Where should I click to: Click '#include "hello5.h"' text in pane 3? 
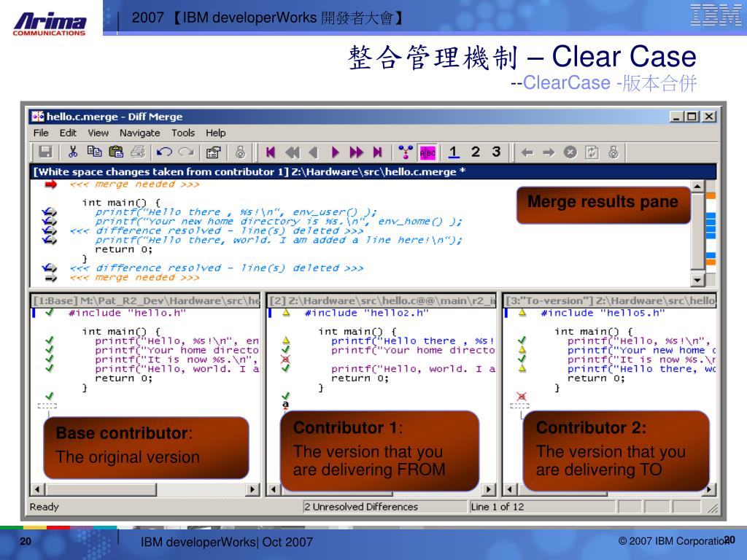point(603,313)
